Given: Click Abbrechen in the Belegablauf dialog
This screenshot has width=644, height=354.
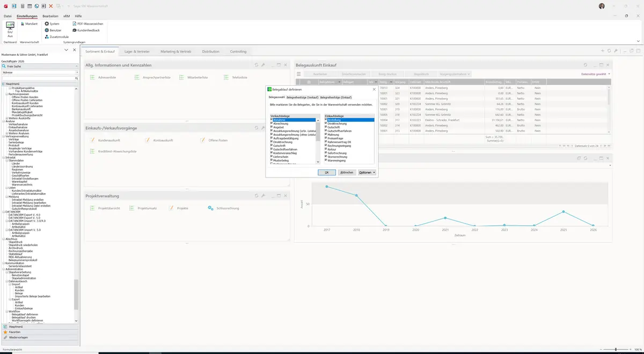Looking at the screenshot, I should (347, 173).
